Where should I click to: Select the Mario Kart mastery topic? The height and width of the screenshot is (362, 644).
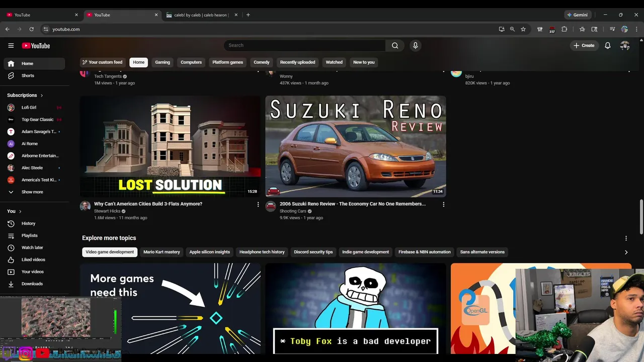pyautogui.click(x=162, y=252)
